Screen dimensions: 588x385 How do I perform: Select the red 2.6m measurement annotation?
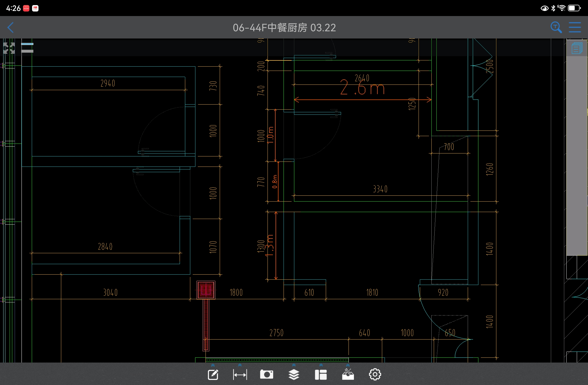click(362, 88)
